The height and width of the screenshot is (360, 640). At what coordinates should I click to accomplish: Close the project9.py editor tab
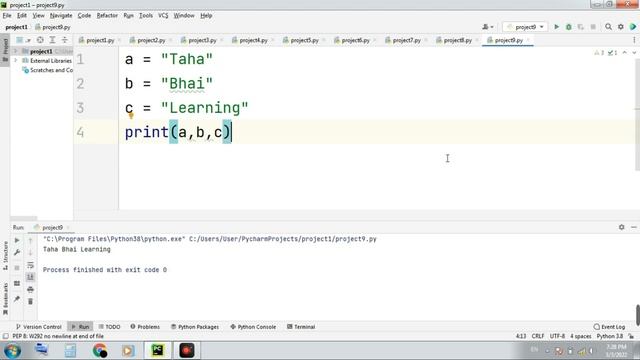(x=528, y=40)
